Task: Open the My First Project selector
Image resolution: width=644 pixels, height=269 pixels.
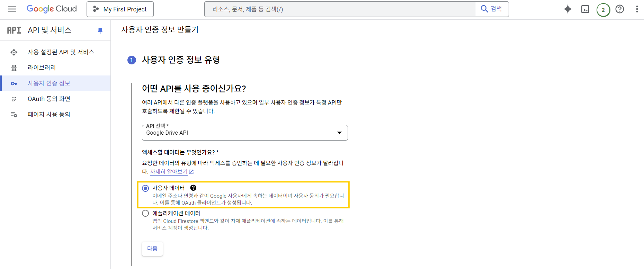Action: [120, 9]
